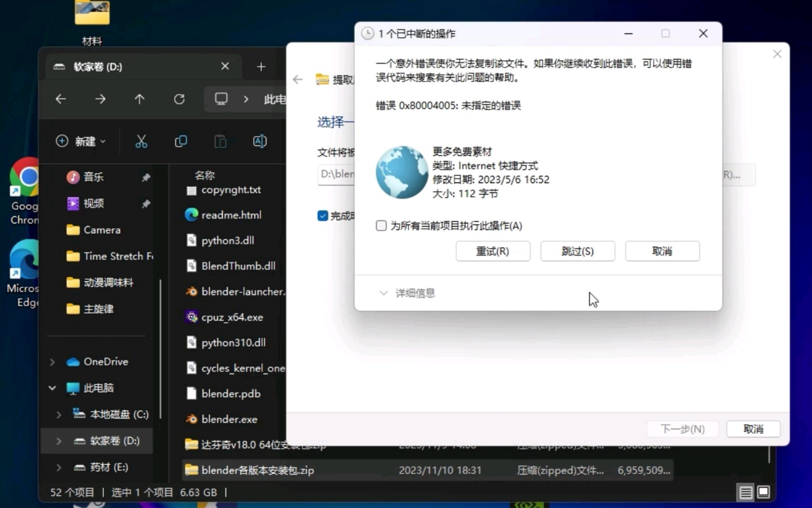The width and height of the screenshot is (812, 508).
Task: Open 音乐 in the sidebar
Action: (94, 177)
